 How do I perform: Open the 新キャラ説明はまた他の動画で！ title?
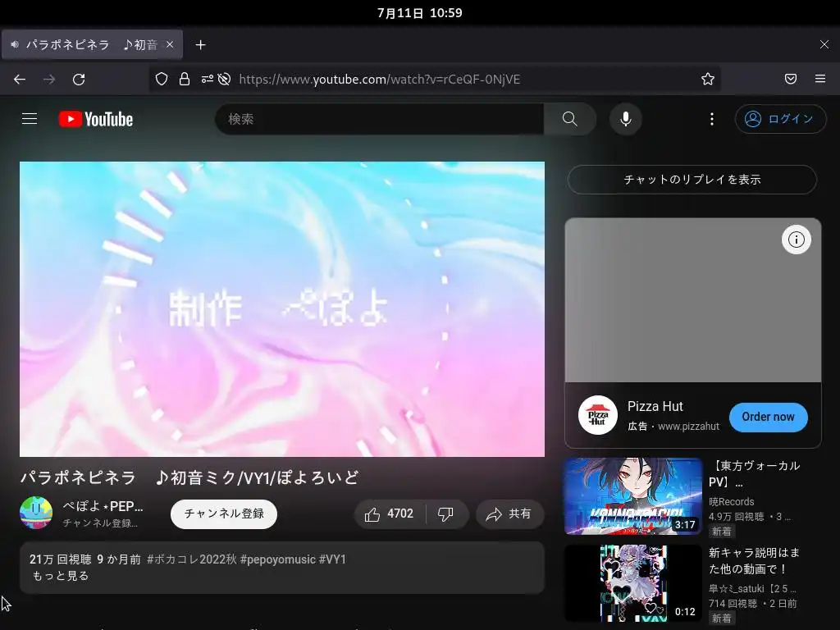tap(755, 560)
